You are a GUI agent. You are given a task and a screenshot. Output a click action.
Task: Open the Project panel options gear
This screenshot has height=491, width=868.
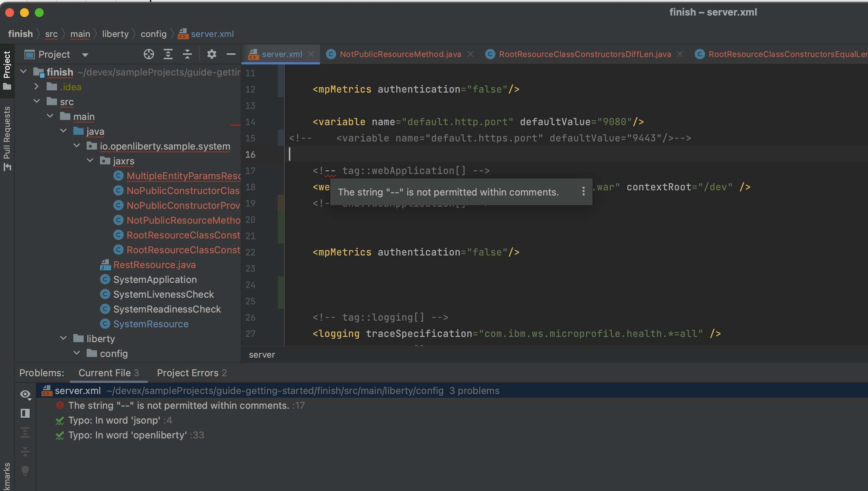click(211, 54)
